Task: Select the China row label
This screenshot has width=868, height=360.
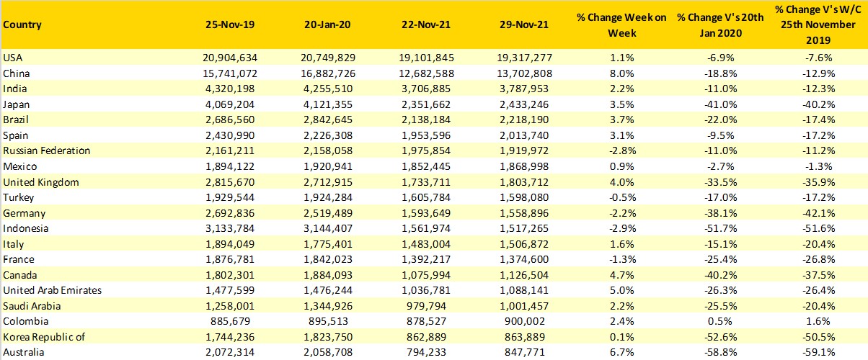Action: pyautogui.click(x=15, y=73)
